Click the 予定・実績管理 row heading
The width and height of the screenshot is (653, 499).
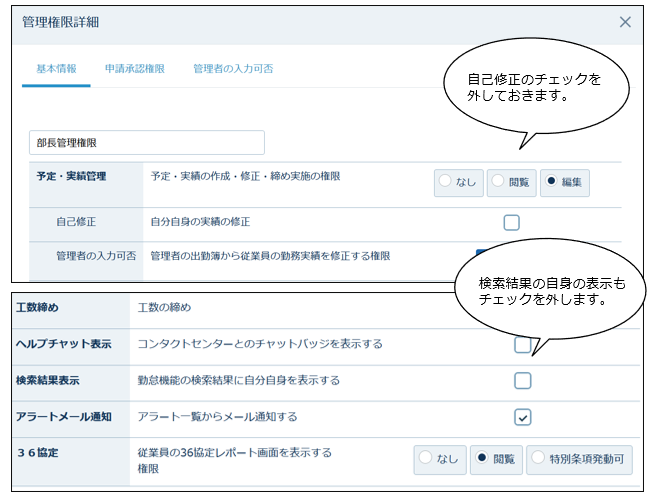coord(71,176)
